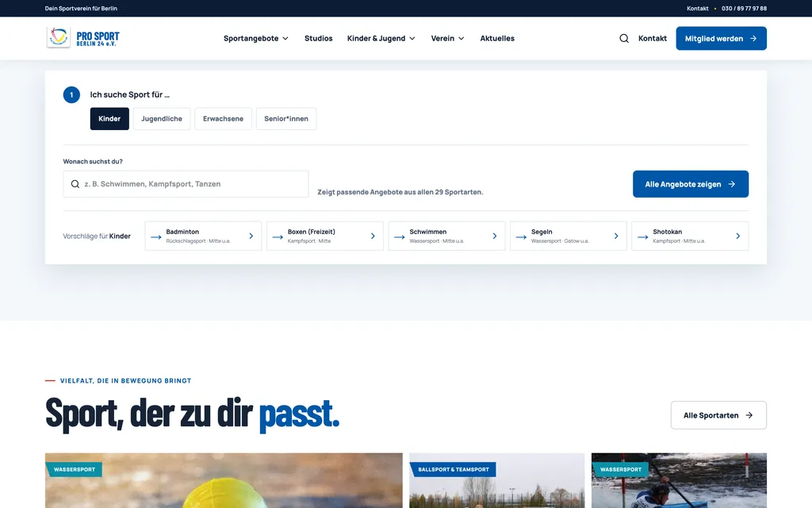The width and height of the screenshot is (812, 508).
Task: Click the 'Sport, der zu dir passt.' heading
Action: 192,414
